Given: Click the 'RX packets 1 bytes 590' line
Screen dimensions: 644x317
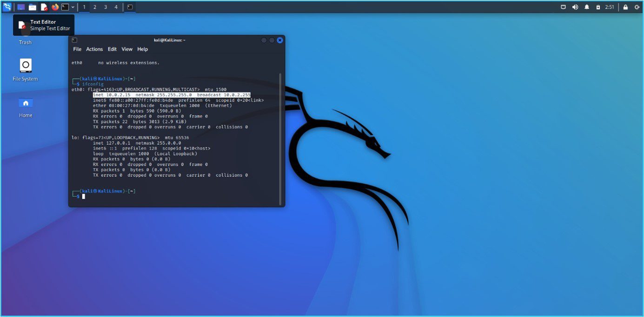Looking at the screenshot, I should point(138,111).
